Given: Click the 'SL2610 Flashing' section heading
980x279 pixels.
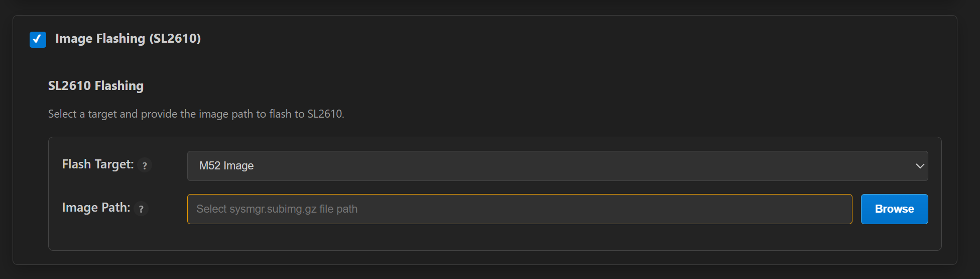Looking at the screenshot, I should pyautogui.click(x=96, y=86).
